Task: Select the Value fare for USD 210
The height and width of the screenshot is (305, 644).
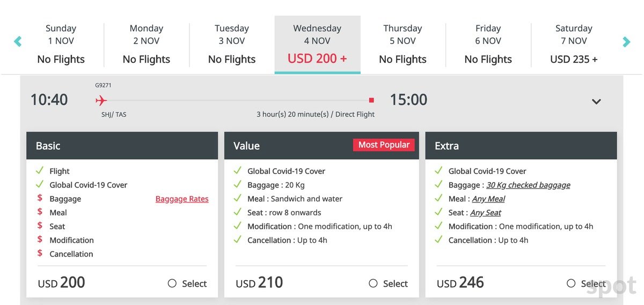Action: (x=374, y=284)
